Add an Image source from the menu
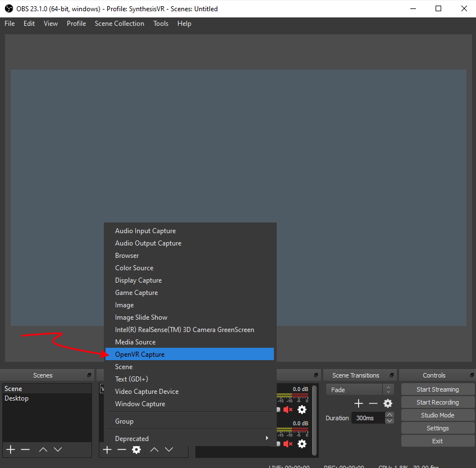This screenshot has width=476, height=468. (x=190, y=305)
